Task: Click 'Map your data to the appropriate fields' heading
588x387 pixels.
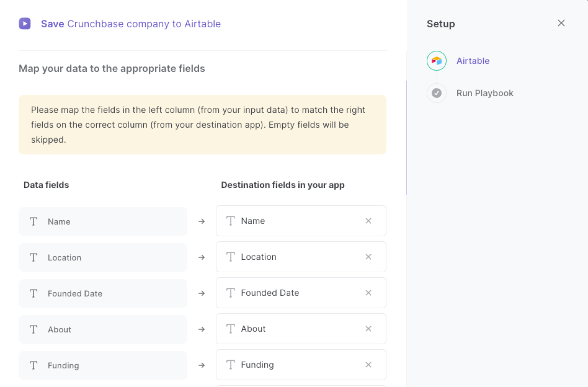Action: point(112,69)
